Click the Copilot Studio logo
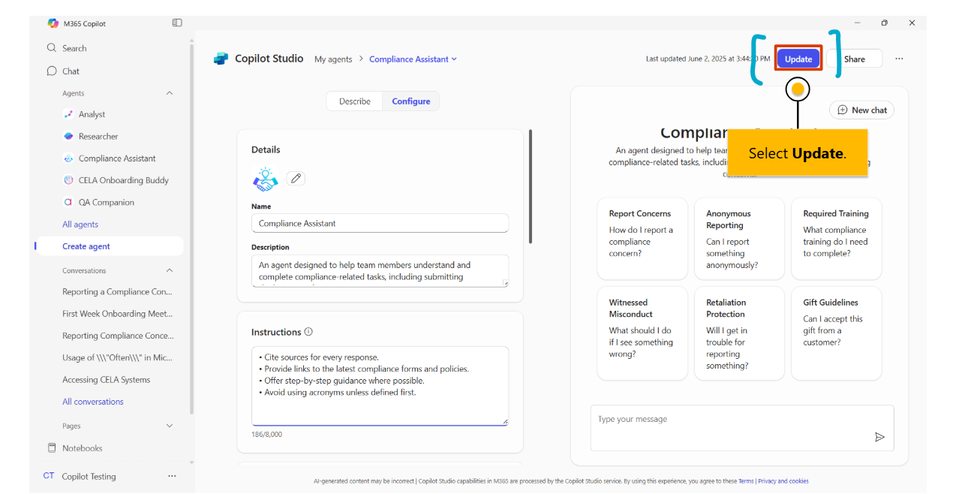This screenshot has height=494, width=980. 221,59
